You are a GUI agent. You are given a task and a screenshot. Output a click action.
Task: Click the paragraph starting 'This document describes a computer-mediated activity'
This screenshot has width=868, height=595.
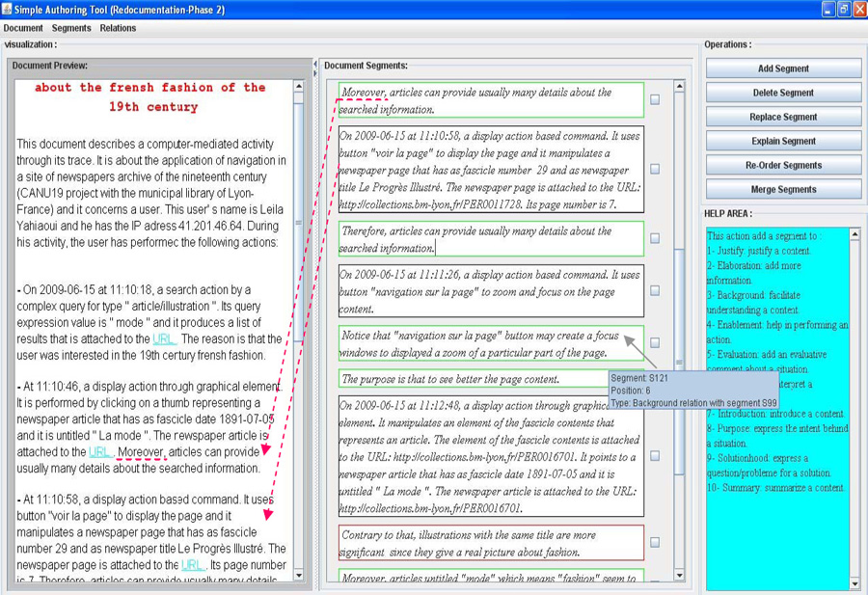151,193
